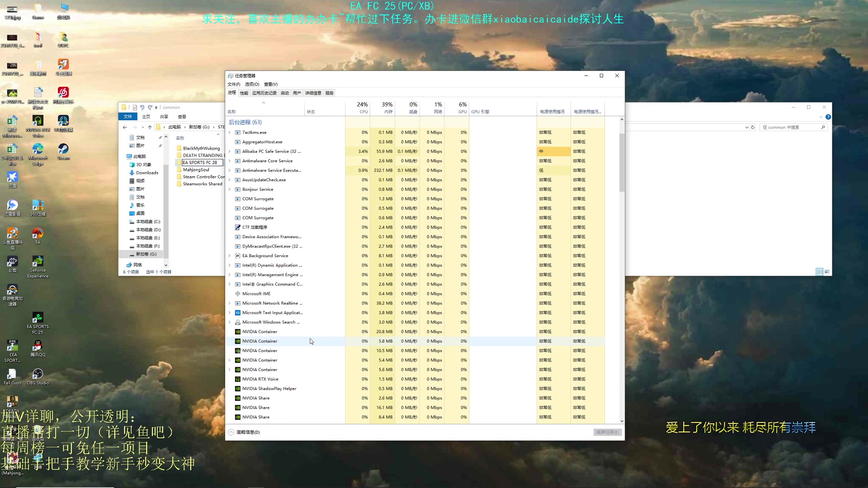Select the 360压缩 desktop icon
The image size is (868, 488).
[38, 208]
